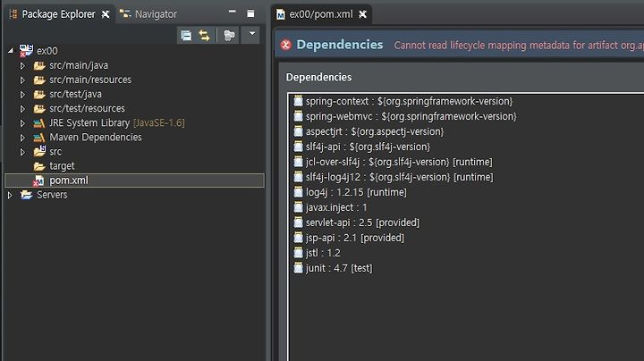
Task: Select jstl : 1.2 dependency
Action: tap(323, 253)
